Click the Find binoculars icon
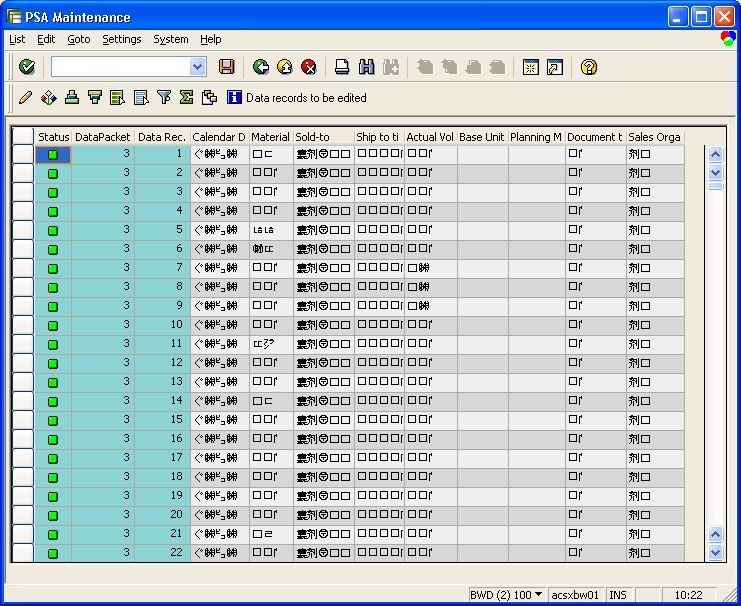741x606 pixels. point(366,67)
